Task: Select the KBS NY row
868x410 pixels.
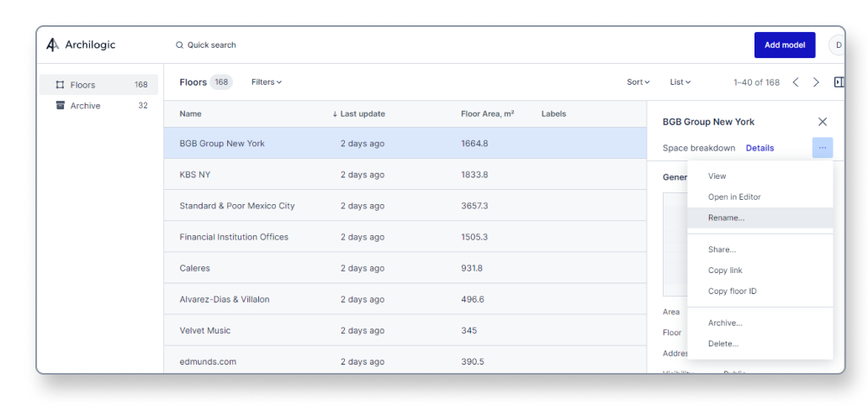Action: click(x=405, y=174)
